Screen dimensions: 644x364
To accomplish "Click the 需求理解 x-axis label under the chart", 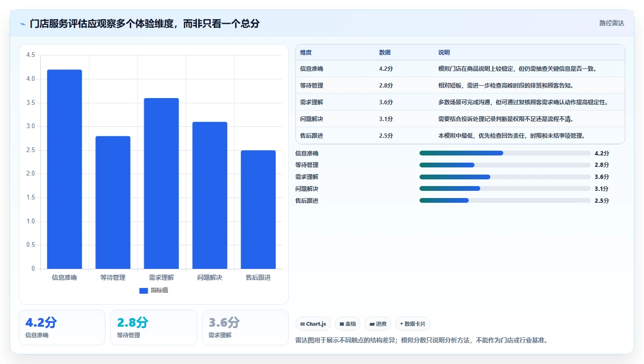I will click(x=161, y=277).
